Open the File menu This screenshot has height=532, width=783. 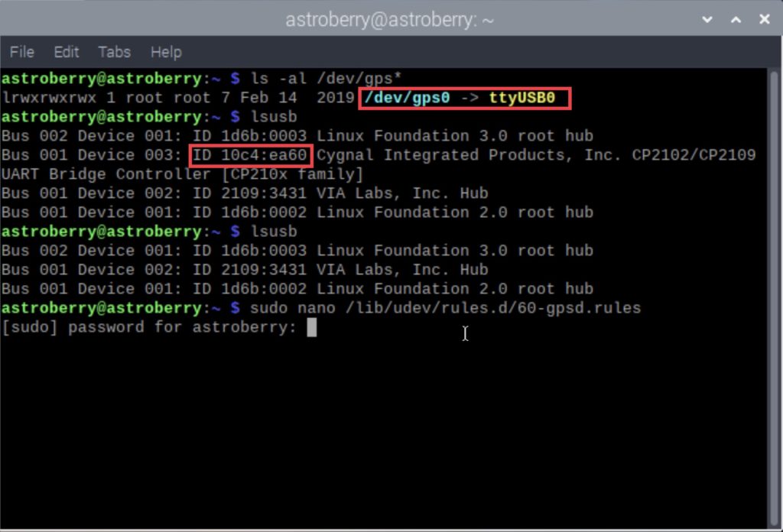(x=22, y=52)
